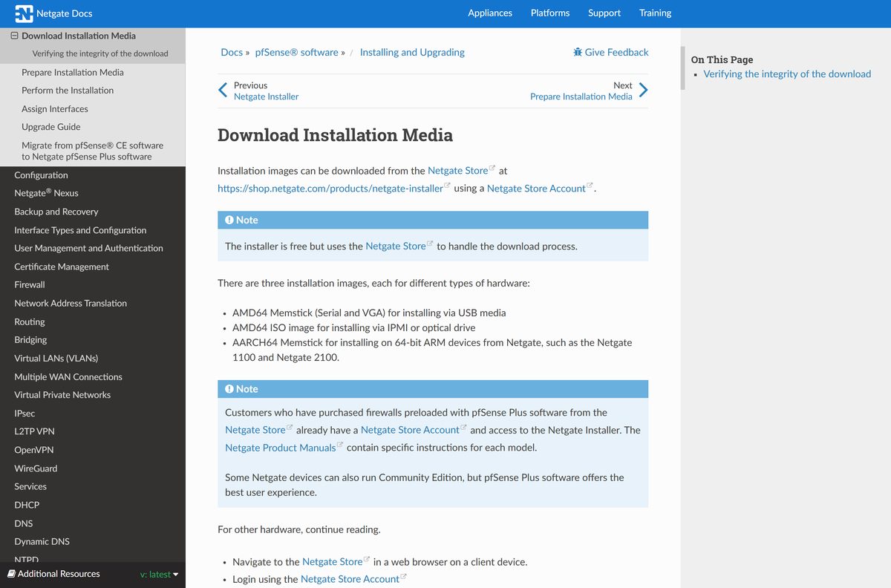The image size is (891, 588).
Task: Click the Additional Resources book icon
Action: (x=11, y=574)
